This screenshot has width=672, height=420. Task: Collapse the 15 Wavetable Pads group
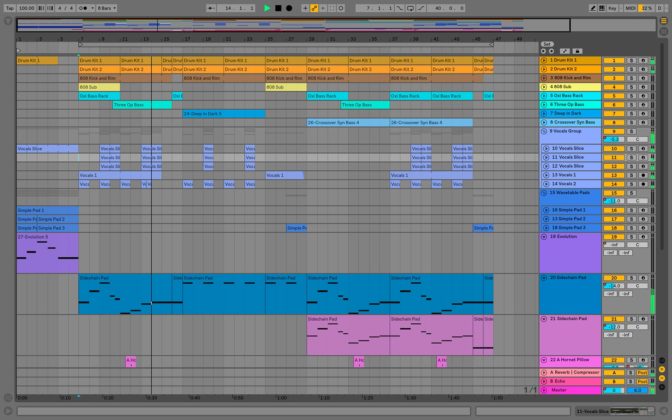pyautogui.click(x=544, y=193)
